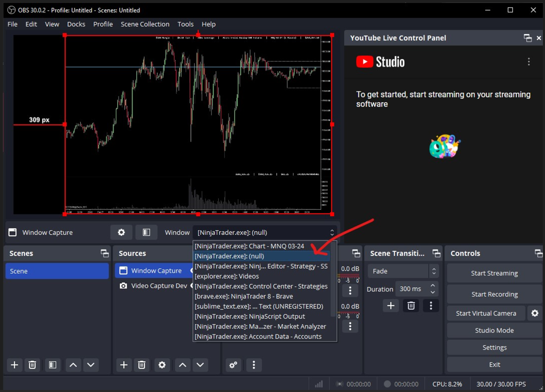This screenshot has height=392, width=545.
Task: Float the YouTube Live Control Panel dock
Action: pos(528,38)
